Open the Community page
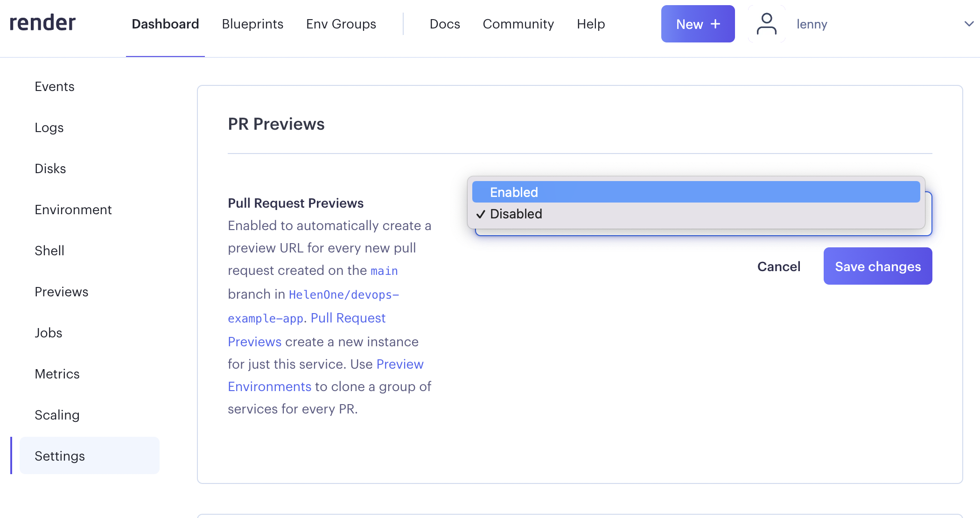This screenshot has height=518, width=980. [x=518, y=24]
